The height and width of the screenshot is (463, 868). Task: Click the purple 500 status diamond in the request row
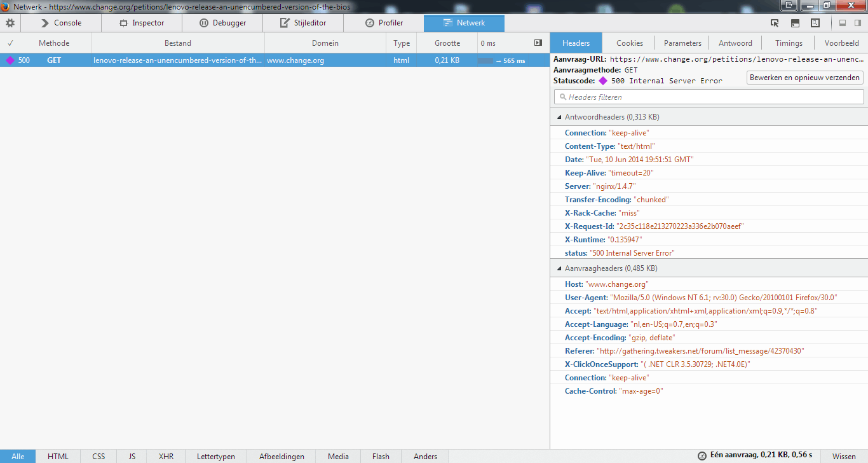pyautogui.click(x=10, y=61)
